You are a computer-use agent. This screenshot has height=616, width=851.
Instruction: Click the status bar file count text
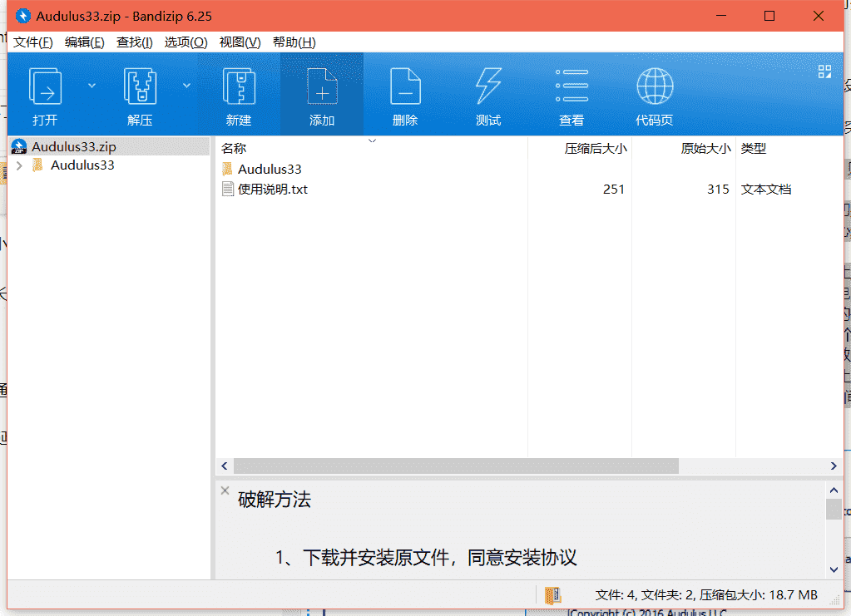tap(706, 595)
